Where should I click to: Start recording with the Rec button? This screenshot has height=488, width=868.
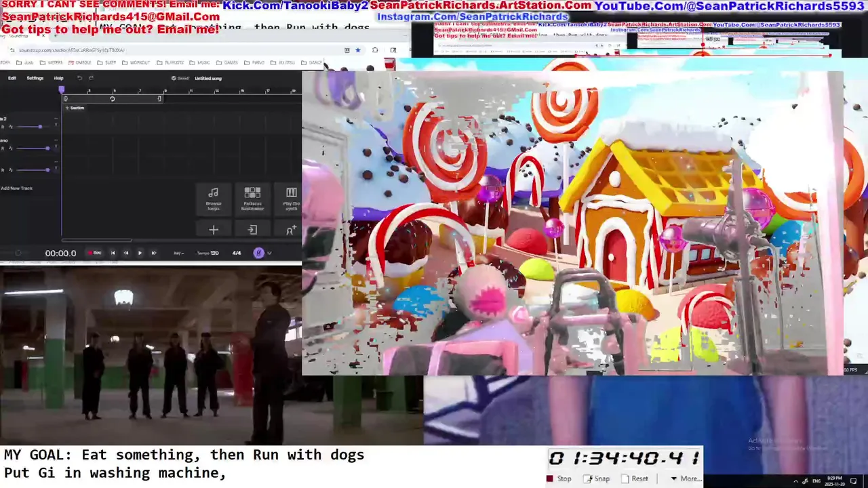94,253
